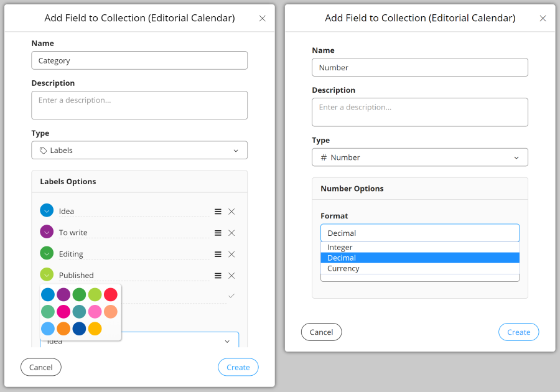Edit the To write label name

tap(134, 233)
